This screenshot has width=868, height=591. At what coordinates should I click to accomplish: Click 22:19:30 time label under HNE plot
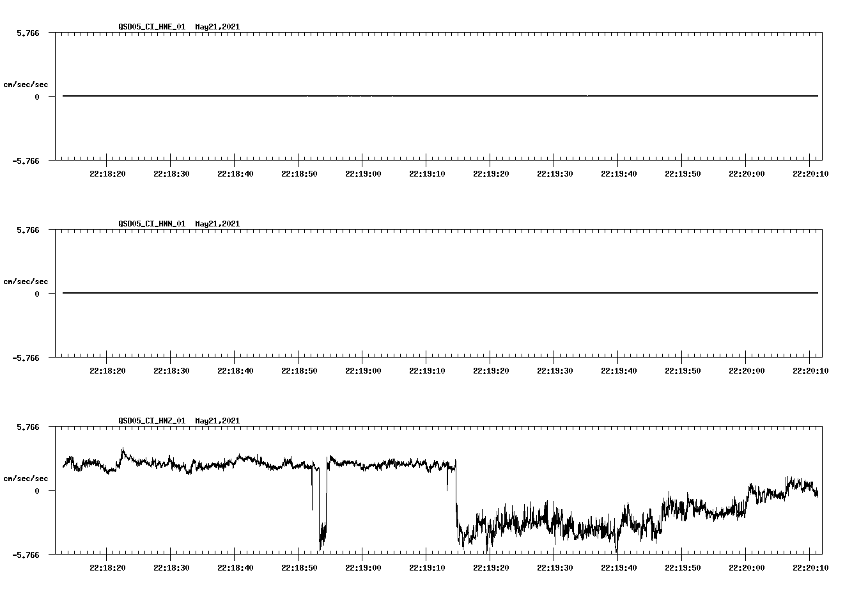tap(555, 174)
